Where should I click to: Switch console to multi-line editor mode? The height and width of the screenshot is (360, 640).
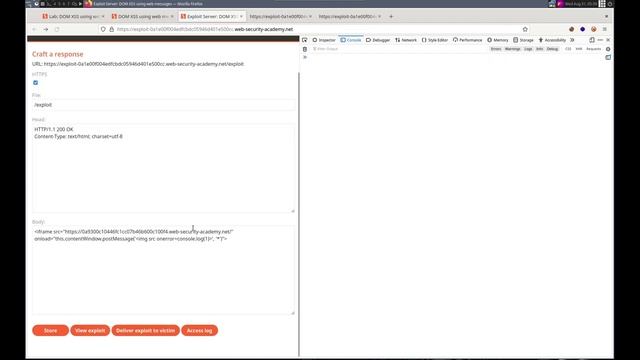pos(608,58)
